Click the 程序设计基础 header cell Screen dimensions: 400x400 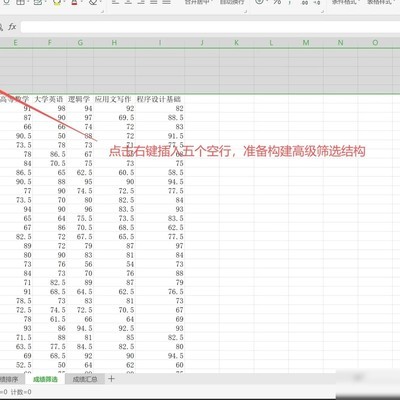[x=159, y=99]
